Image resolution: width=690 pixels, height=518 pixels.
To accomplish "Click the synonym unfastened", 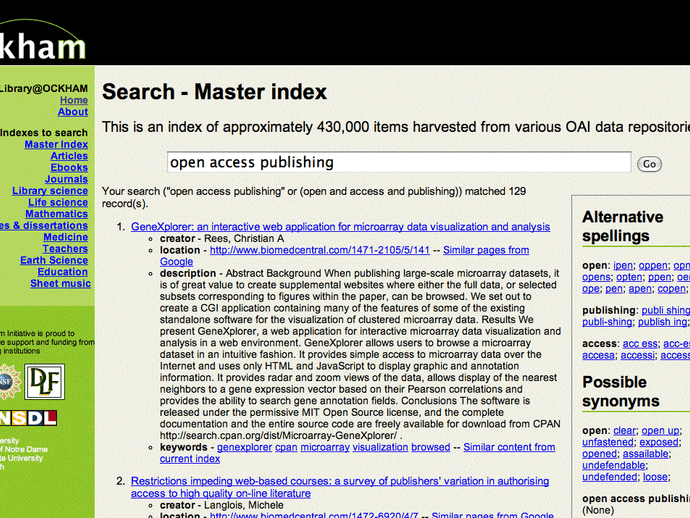I will coord(608,442).
